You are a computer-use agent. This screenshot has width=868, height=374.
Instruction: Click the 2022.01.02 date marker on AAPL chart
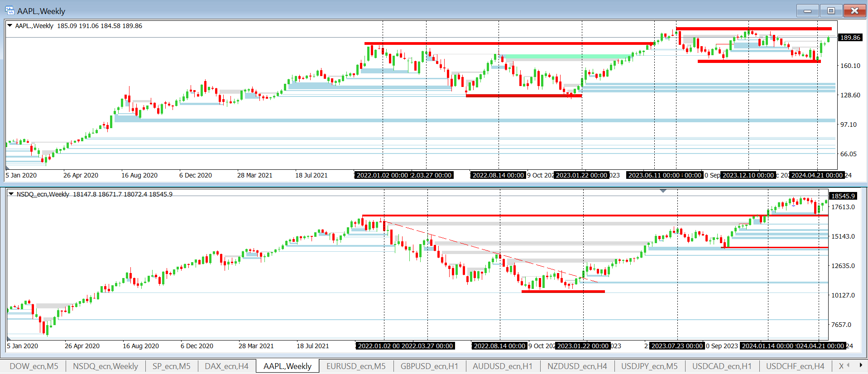382,175
